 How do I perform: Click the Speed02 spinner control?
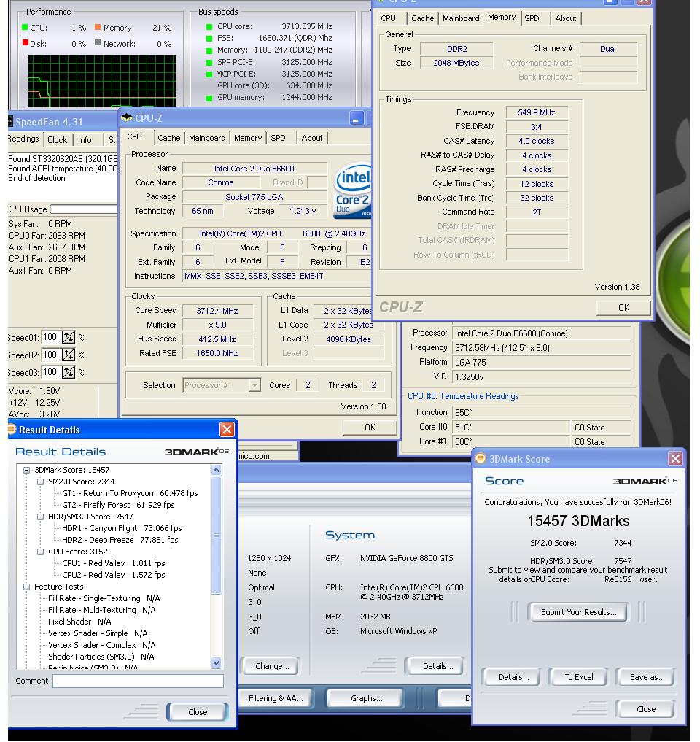69,355
